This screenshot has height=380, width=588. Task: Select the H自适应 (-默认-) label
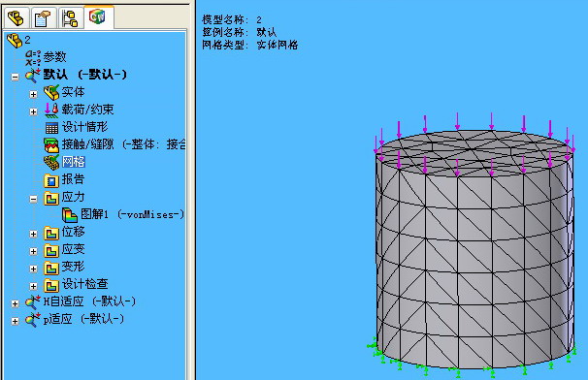click(x=89, y=301)
